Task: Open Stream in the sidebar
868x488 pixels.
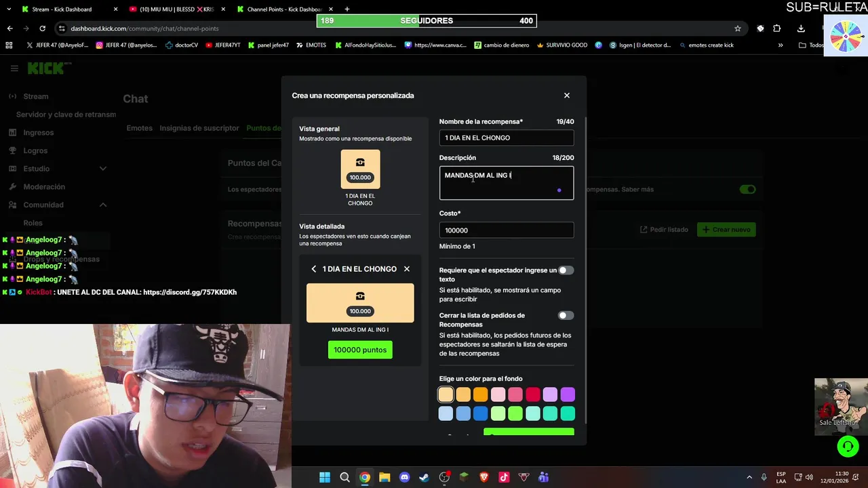Action: coord(36,96)
